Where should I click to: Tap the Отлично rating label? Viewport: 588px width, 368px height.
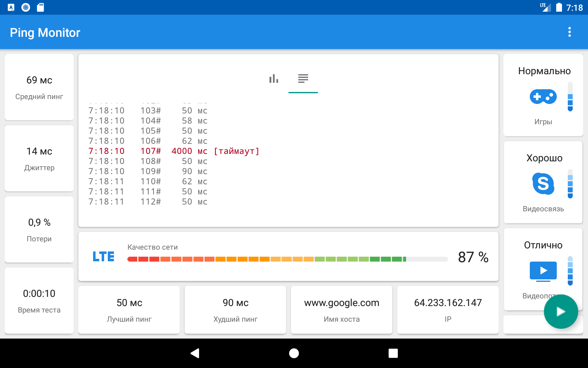543,245
